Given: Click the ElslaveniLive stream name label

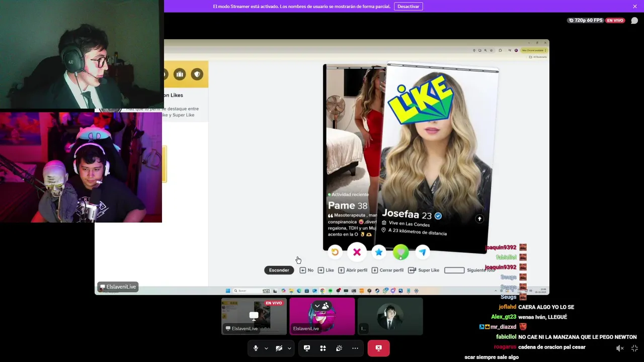Looking at the screenshot, I should coord(118,287).
